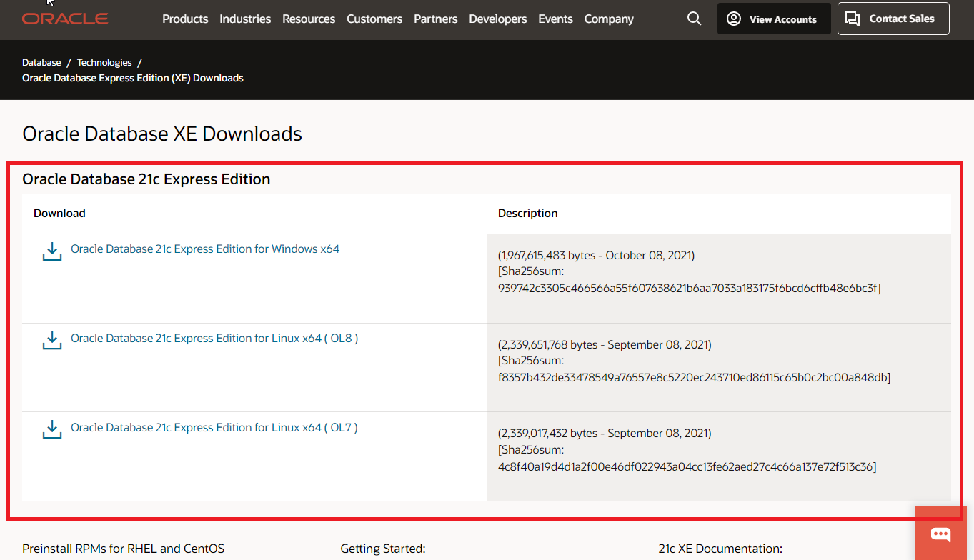Click the View Accounts button
Viewport: 974px width, 560px height.
774,19
